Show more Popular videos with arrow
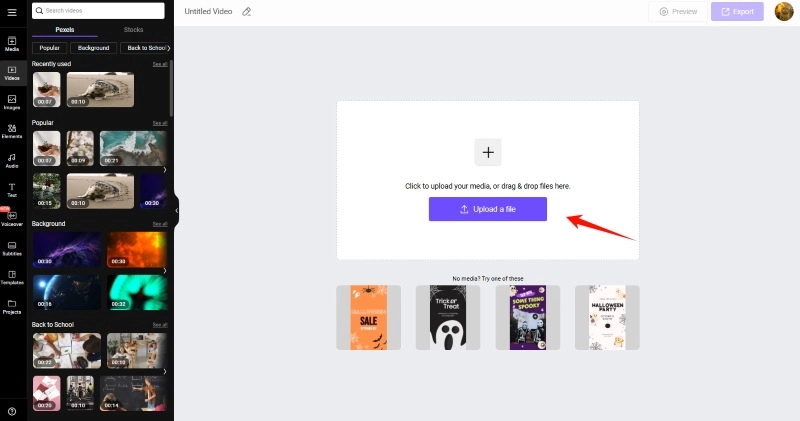The image size is (800, 421). click(165, 169)
